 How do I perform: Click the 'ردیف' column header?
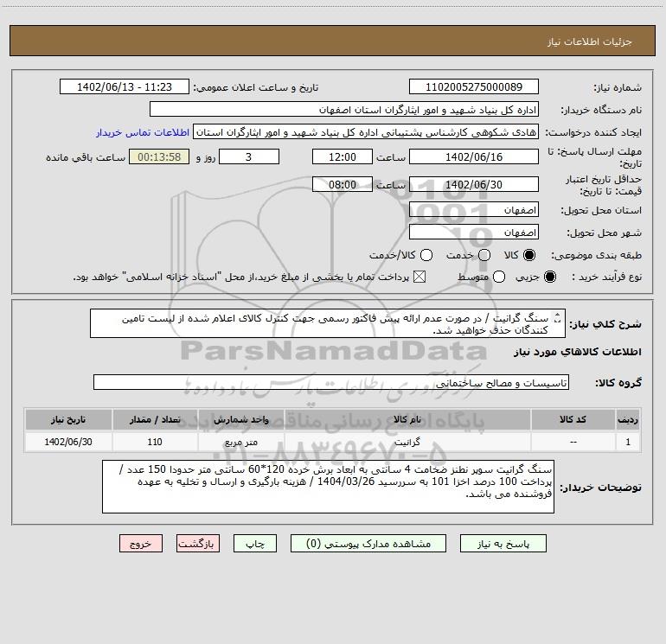pos(628,419)
